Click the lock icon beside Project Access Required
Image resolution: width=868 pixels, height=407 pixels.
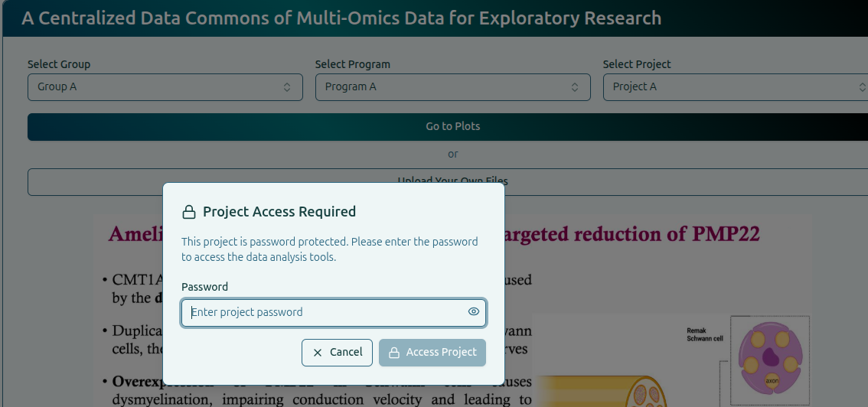pos(189,212)
